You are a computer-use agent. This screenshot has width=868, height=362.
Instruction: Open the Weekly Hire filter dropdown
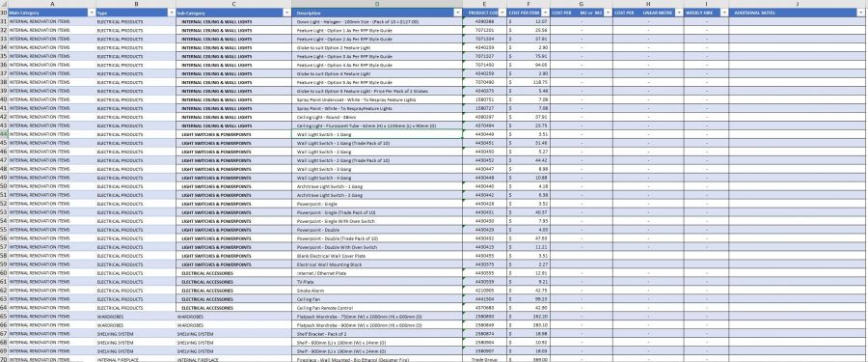[x=724, y=13]
